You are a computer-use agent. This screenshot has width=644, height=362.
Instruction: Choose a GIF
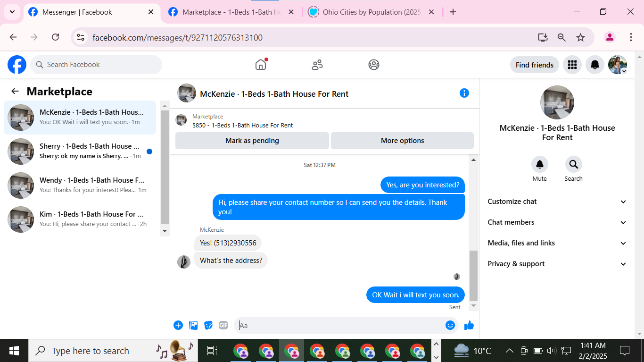tap(223, 325)
